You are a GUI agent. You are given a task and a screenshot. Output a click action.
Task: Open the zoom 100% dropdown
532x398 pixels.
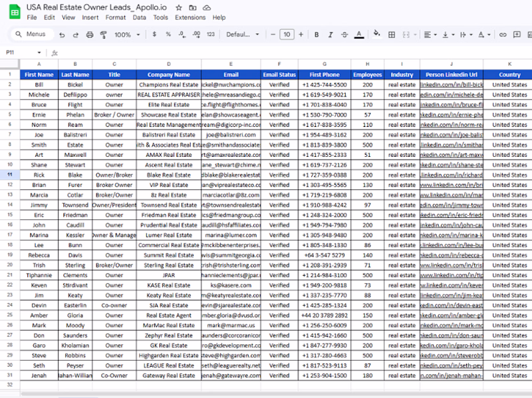pyautogui.click(x=127, y=35)
